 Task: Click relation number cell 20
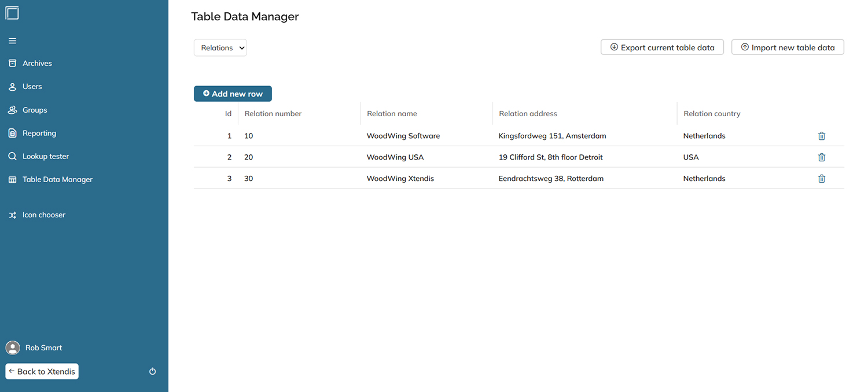[x=249, y=157]
